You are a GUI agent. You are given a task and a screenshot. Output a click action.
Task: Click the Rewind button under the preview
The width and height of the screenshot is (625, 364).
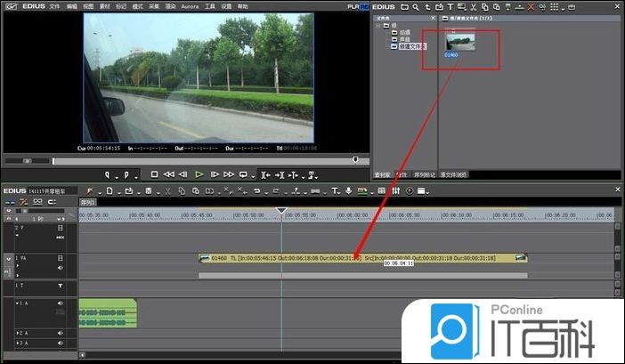coord(168,174)
